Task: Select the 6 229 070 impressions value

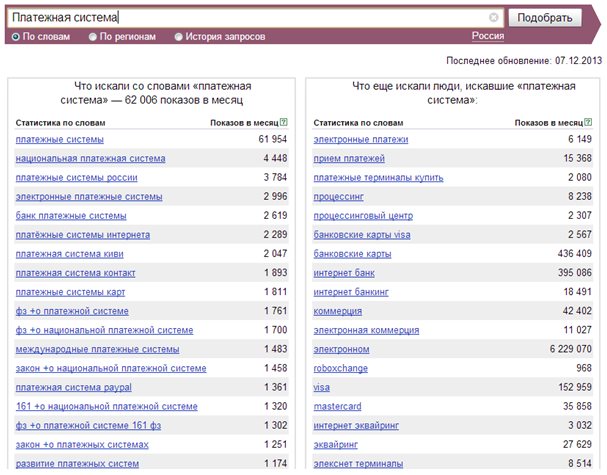Action: [571, 349]
